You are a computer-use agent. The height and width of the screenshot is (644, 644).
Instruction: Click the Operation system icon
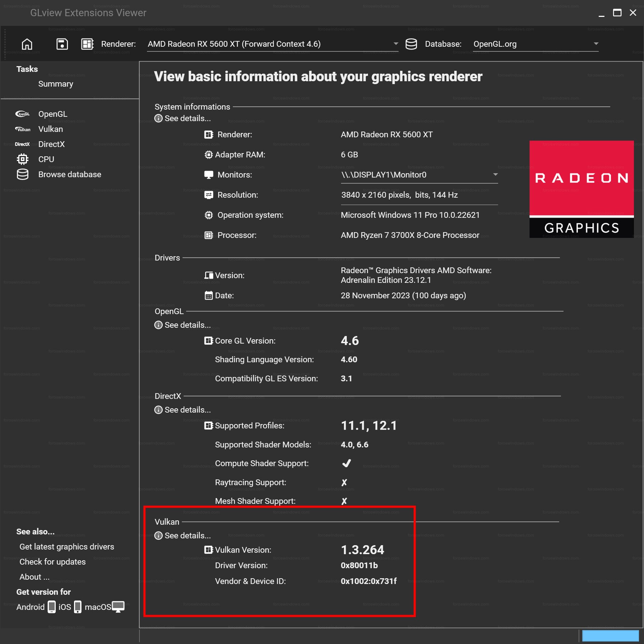tap(208, 215)
